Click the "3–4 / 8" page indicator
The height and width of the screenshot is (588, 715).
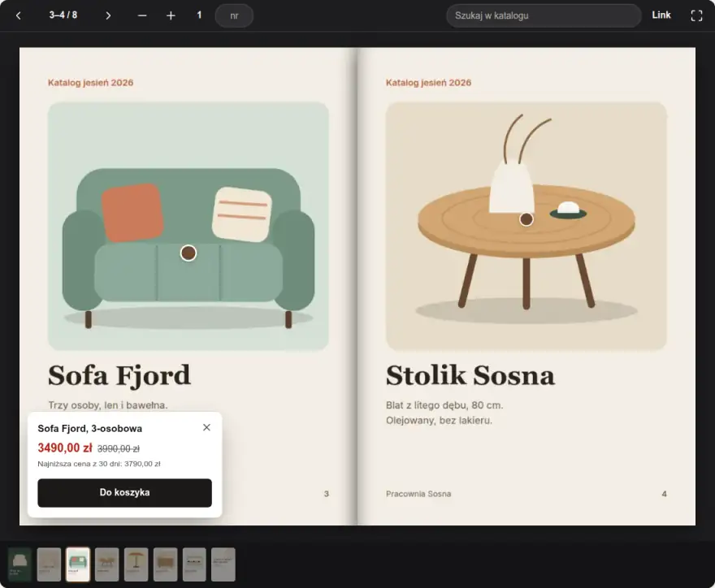coord(63,15)
